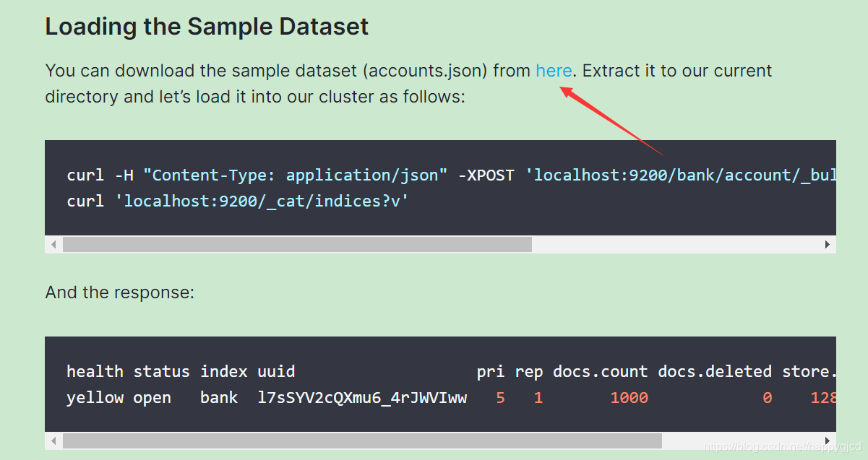The image size is (868, 460).
Task: Click left scroll arrow of curl code block
Action: click(x=54, y=245)
